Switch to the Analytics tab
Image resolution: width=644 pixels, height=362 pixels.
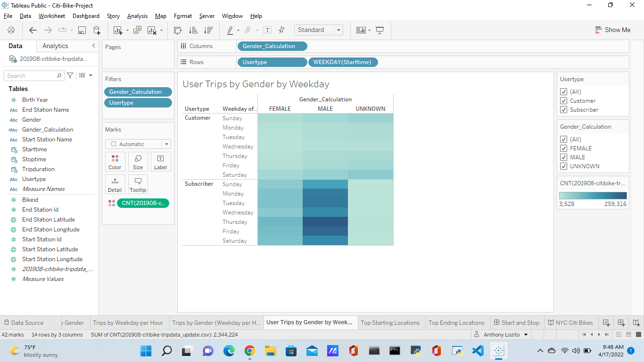tap(55, 46)
